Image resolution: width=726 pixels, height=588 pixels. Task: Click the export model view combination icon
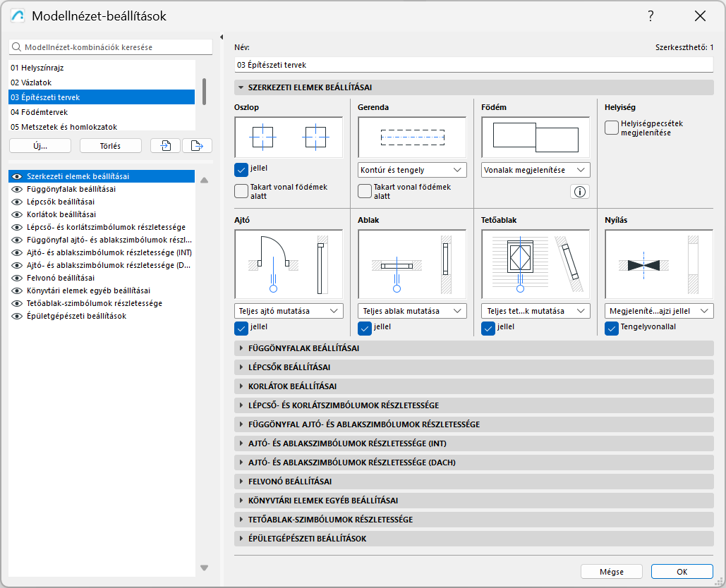[198, 145]
